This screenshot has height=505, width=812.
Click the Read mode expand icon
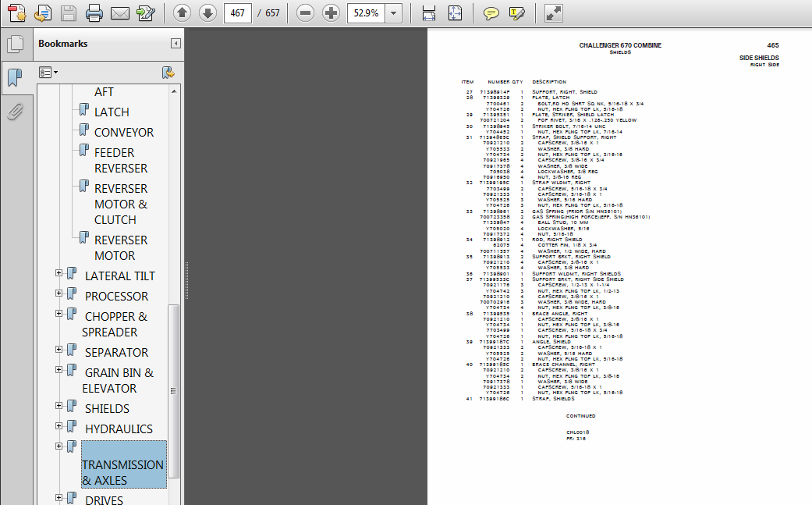coord(554,13)
